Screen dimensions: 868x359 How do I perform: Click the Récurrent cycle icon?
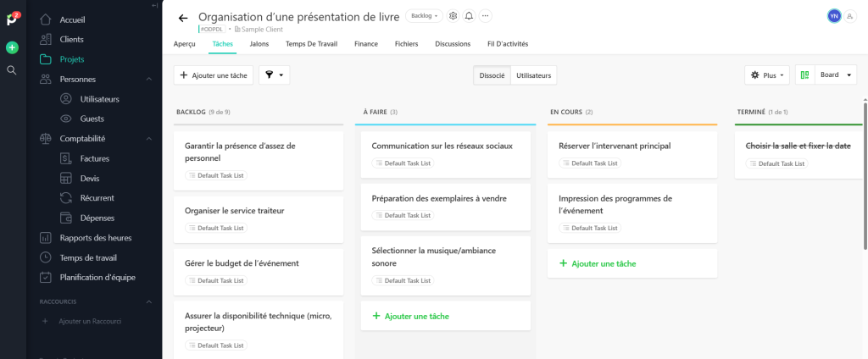tap(66, 197)
